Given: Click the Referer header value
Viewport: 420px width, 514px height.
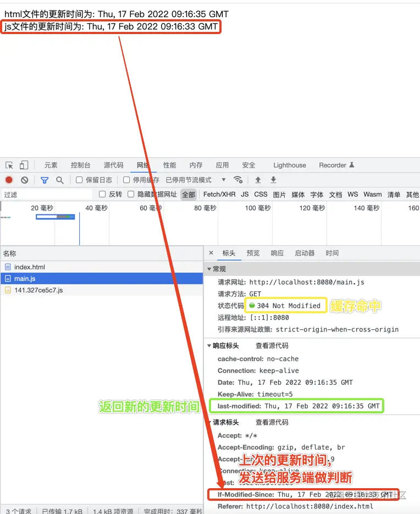Looking at the screenshot, I should [x=310, y=506].
